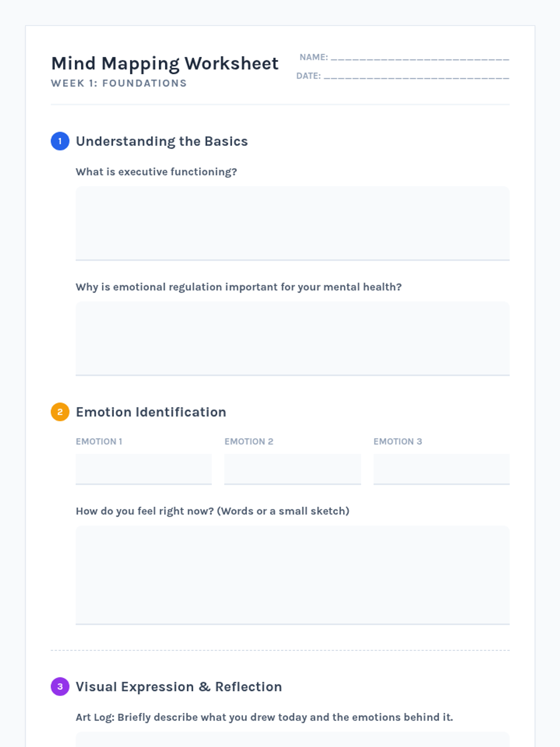Select the 'Visual Expression & Reflection' heading
Image resolution: width=560 pixels, height=747 pixels.
[179, 686]
